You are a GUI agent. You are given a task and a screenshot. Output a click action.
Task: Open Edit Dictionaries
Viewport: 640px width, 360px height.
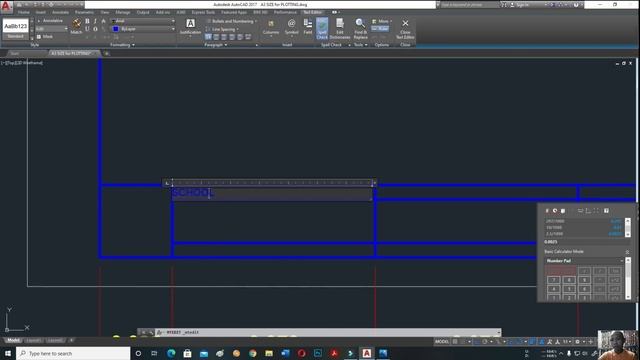[x=340, y=29]
